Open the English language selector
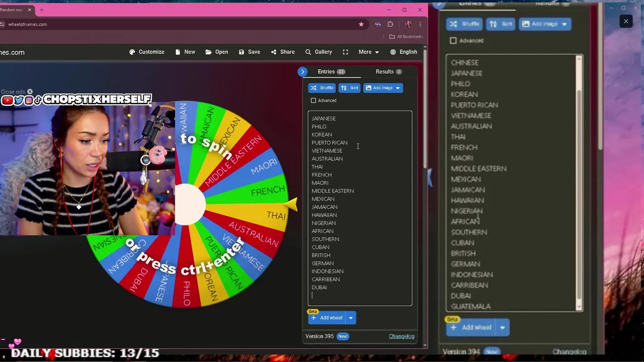 click(404, 52)
